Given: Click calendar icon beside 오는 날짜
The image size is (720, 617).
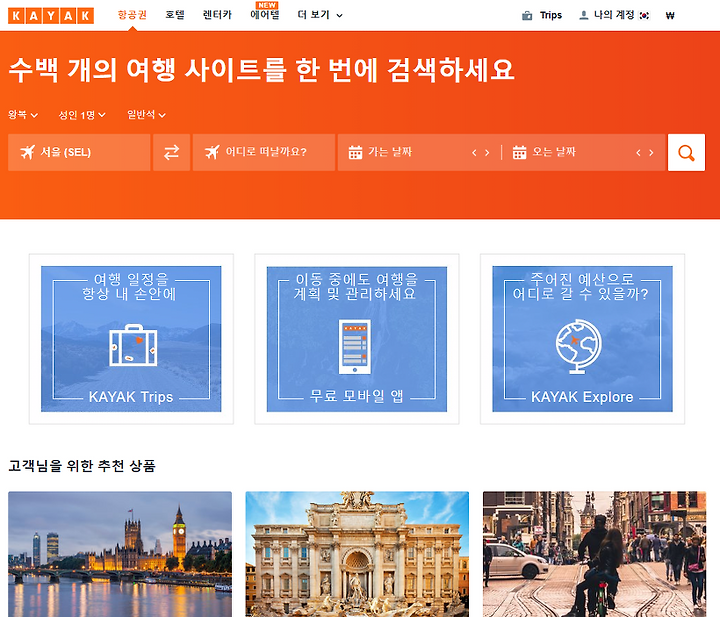Looking at the screenshot, I should [519, 152].
